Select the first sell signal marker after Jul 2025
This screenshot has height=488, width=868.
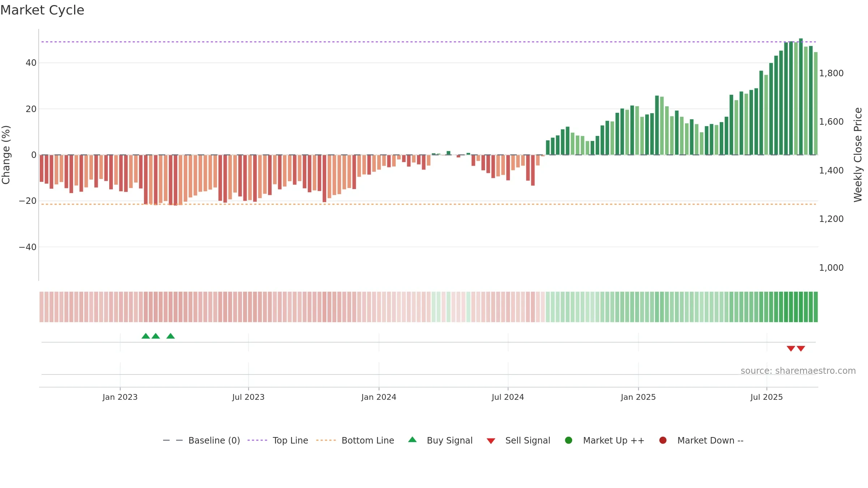click(x=791, y=348)
